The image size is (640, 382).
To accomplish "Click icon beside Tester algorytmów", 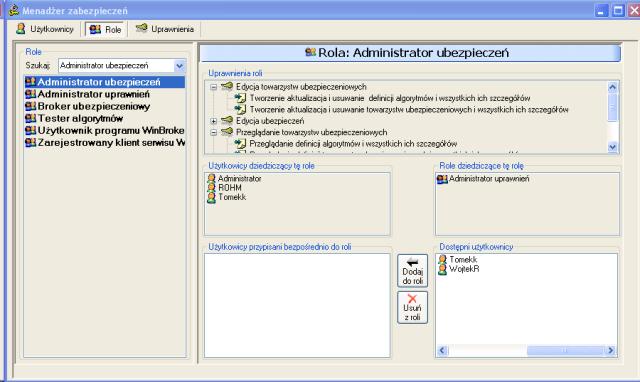I will click(x=31, y=118).
